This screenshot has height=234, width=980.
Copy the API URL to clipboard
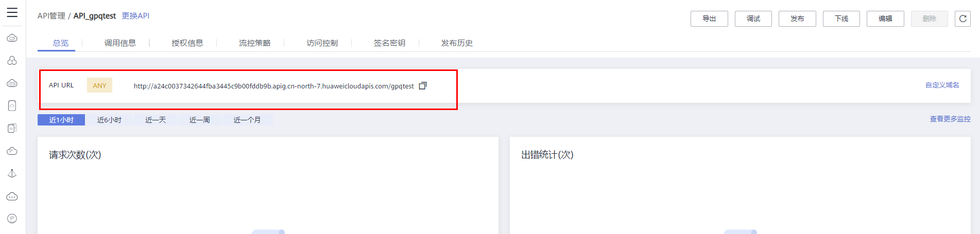point(423,85)
